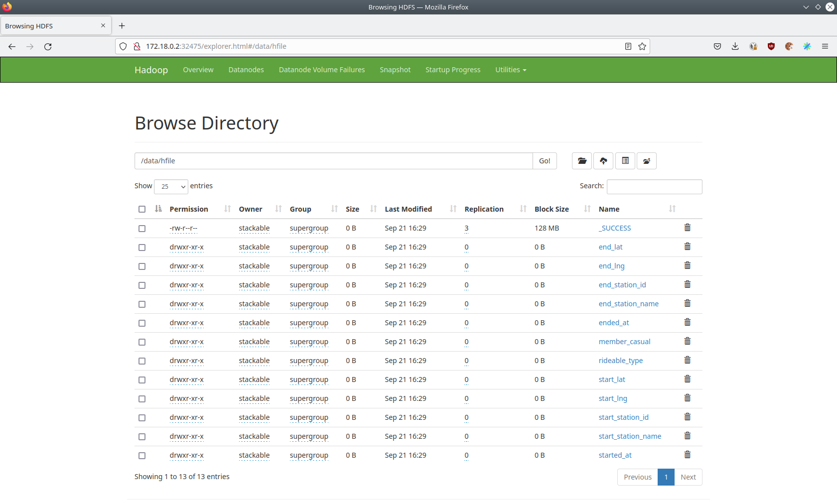Select the checkbox beside member_casual
837x504 pixels.
(x=142, y=342)
